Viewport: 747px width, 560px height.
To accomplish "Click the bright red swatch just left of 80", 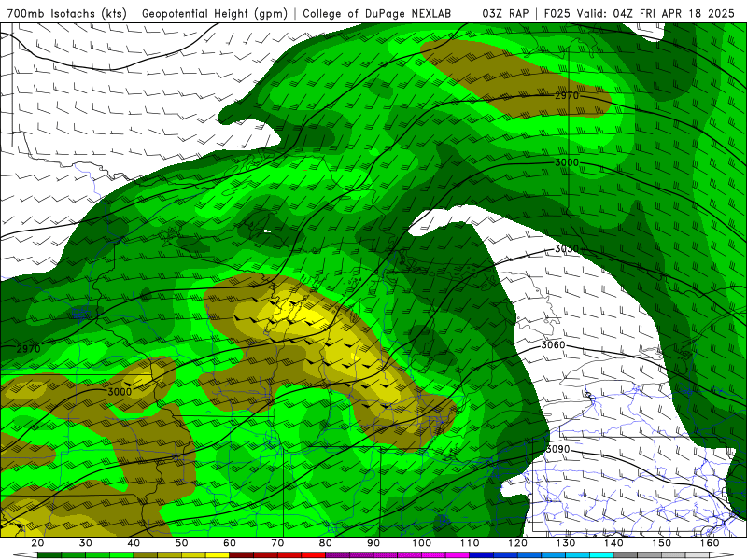I will coord(314,555).
